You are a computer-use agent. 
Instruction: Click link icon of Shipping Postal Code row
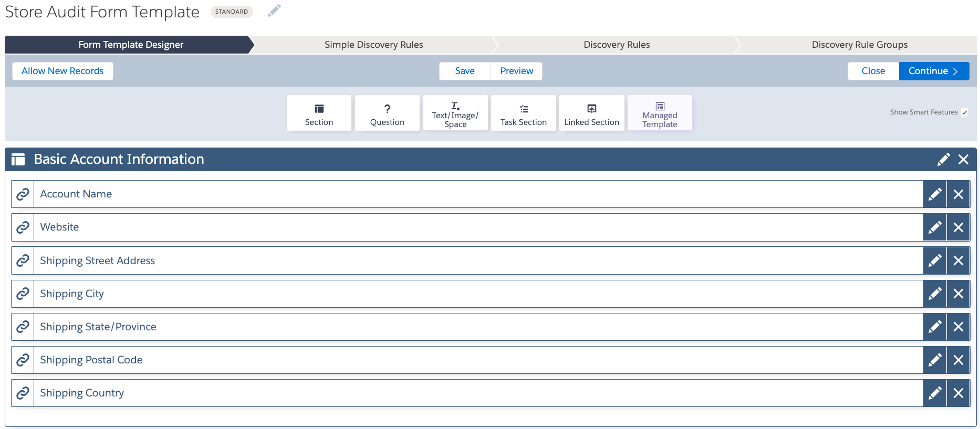coord(23,360)
